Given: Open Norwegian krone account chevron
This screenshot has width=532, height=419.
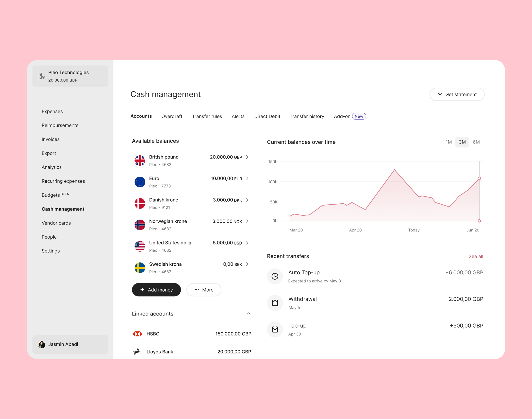Looking at the screenshot, I should pos(247,221).
